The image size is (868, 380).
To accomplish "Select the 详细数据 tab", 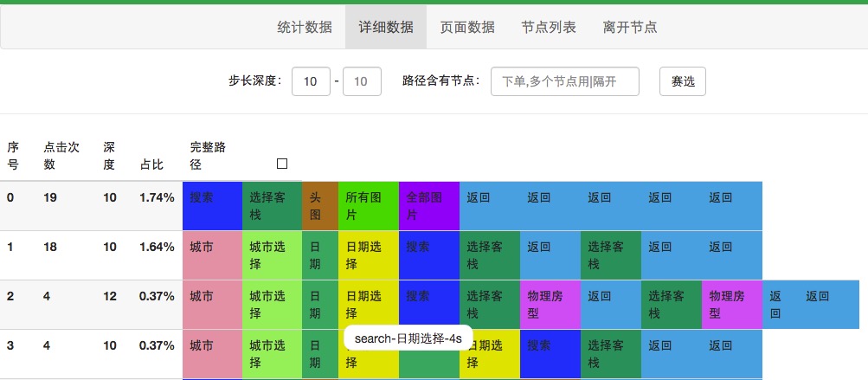I will point(386,27).
